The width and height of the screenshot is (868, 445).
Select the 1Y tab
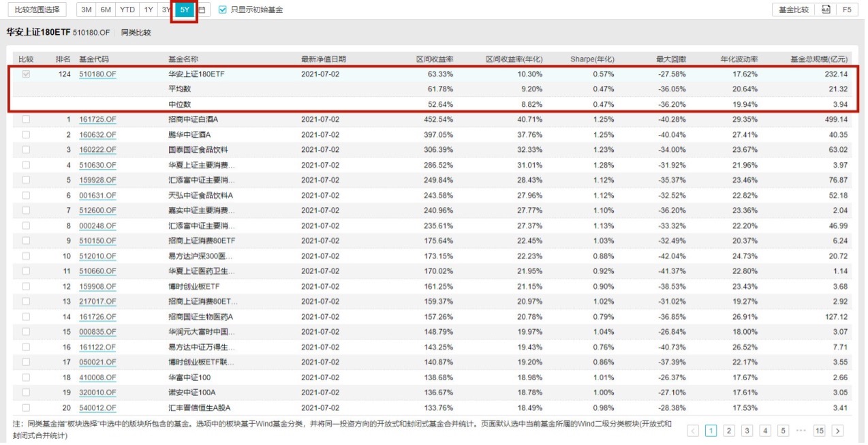click(147, 10)
